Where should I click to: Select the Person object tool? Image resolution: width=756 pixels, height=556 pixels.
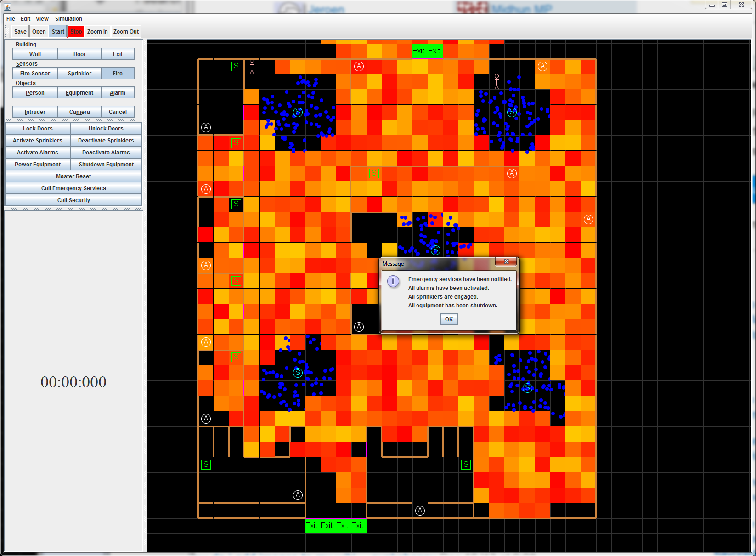click(x=35, y=92)
